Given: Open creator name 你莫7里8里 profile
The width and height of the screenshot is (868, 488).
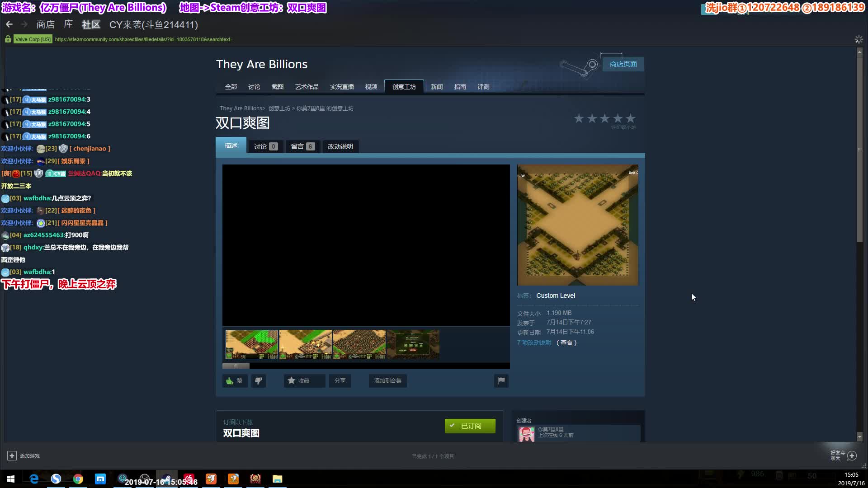Looking at the screenshot, I should [551, 429].
